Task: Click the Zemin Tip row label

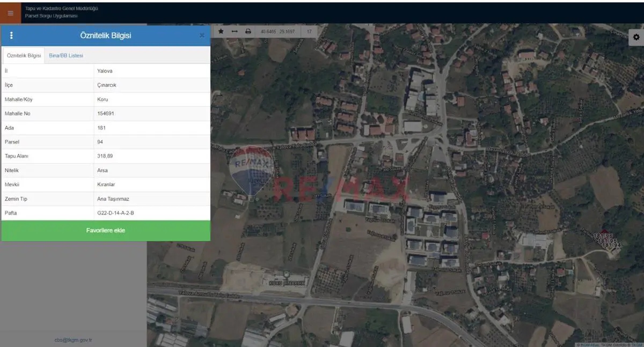Action: click(16, 199)
